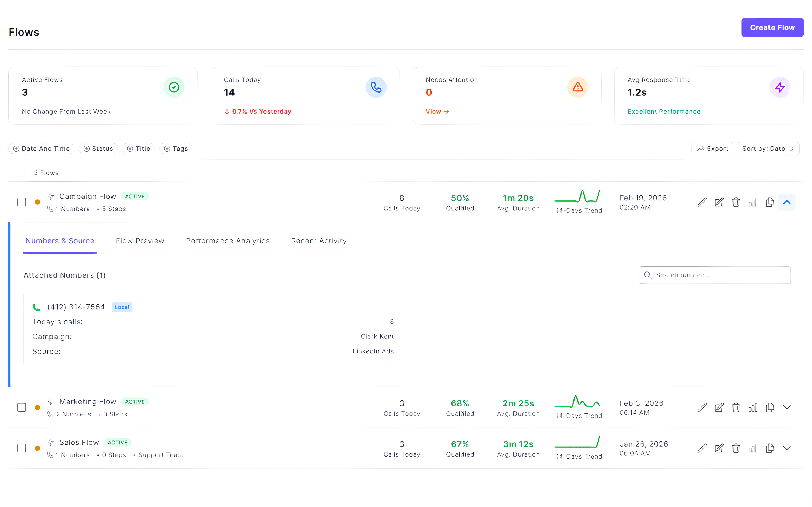Switch to the Performance Analytics tab

pyautogui.click(x=228, y=241)
